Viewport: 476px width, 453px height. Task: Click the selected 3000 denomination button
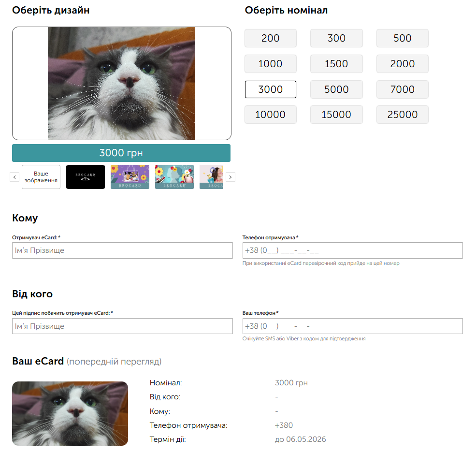(x=270, y=89)
